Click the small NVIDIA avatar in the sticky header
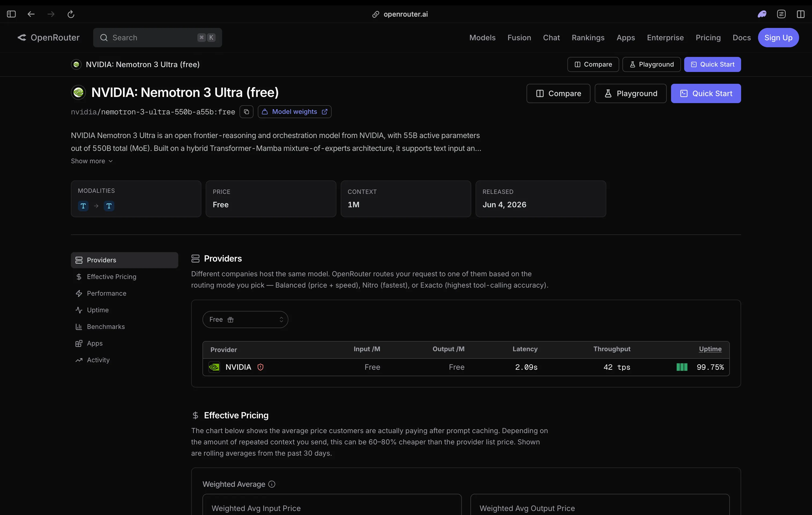812x515 pixels. coord(76,64)
